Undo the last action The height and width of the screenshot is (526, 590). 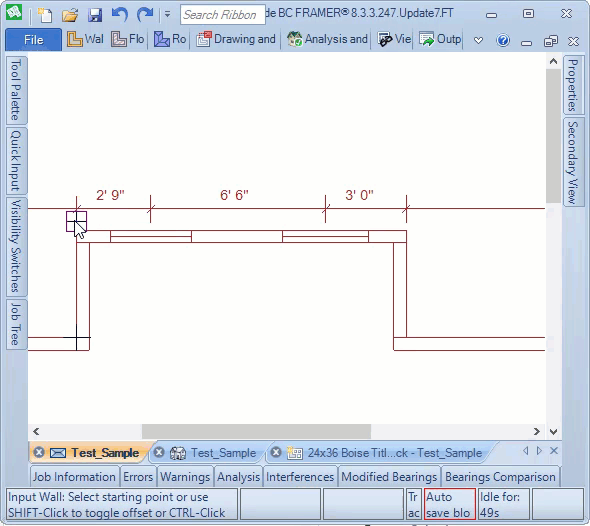tap(120, 15)
